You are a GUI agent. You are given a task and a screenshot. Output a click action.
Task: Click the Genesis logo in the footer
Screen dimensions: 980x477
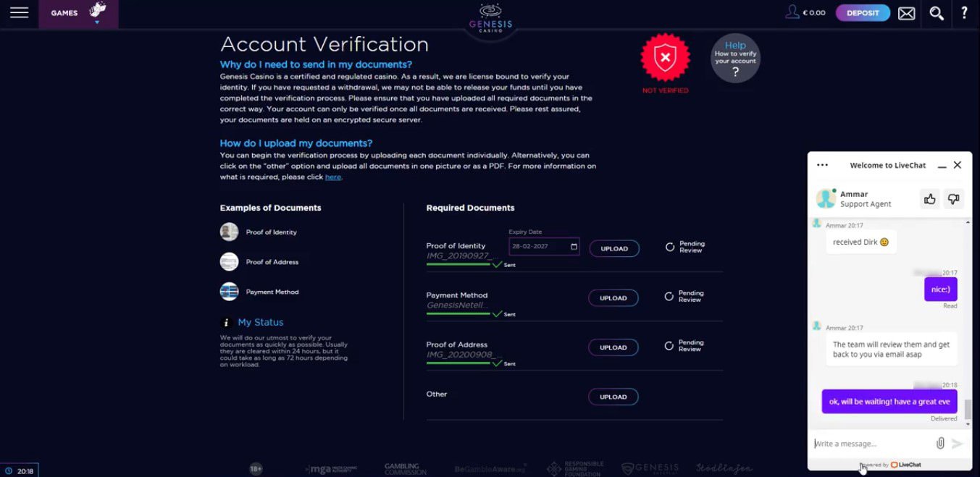click(x=650, y=469)
